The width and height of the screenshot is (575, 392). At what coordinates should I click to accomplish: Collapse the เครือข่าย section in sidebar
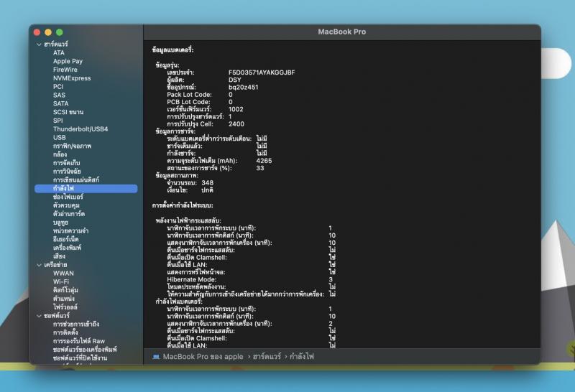(x=39, y=264)
